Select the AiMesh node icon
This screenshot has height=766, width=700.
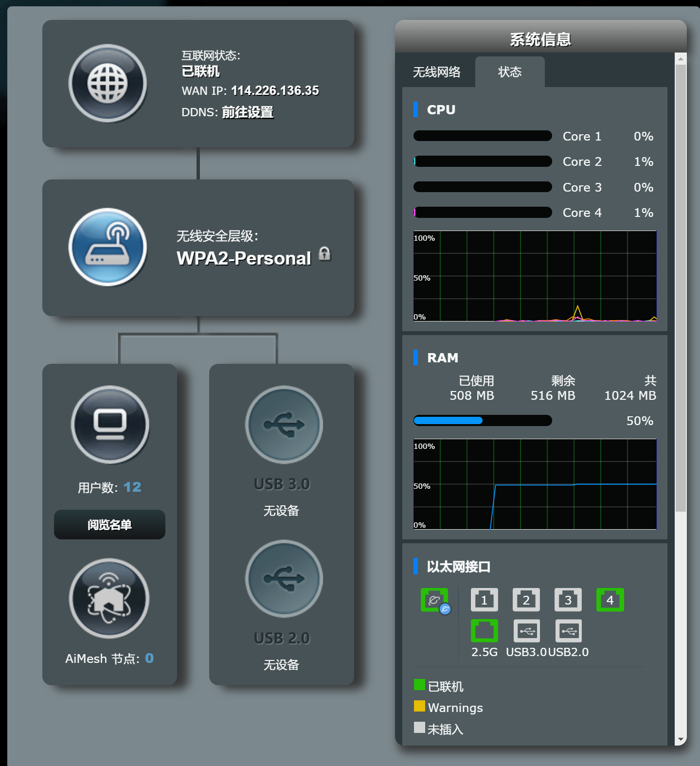(x=109, y=598)
